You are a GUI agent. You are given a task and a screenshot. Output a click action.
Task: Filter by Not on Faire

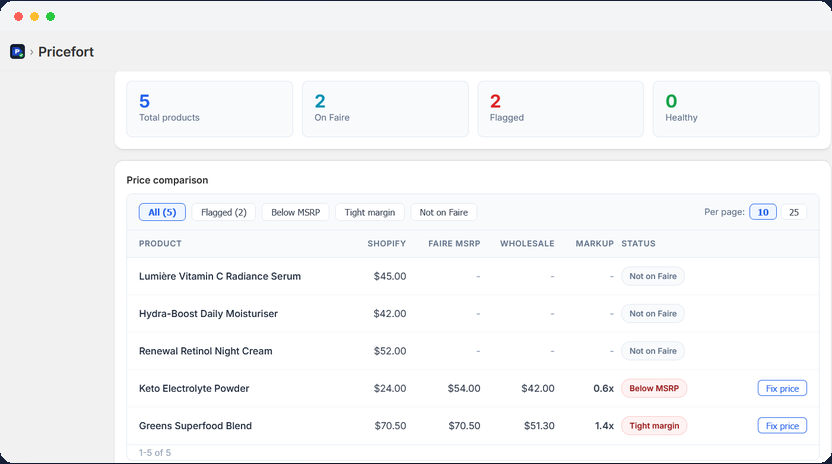[444, 212]
